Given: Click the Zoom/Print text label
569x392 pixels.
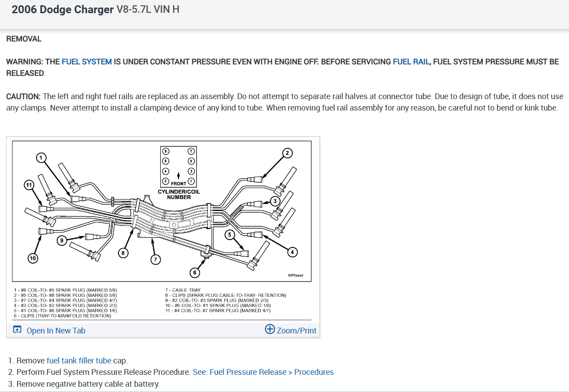Looking at the screenshot, I should click(x=296, y=330).
